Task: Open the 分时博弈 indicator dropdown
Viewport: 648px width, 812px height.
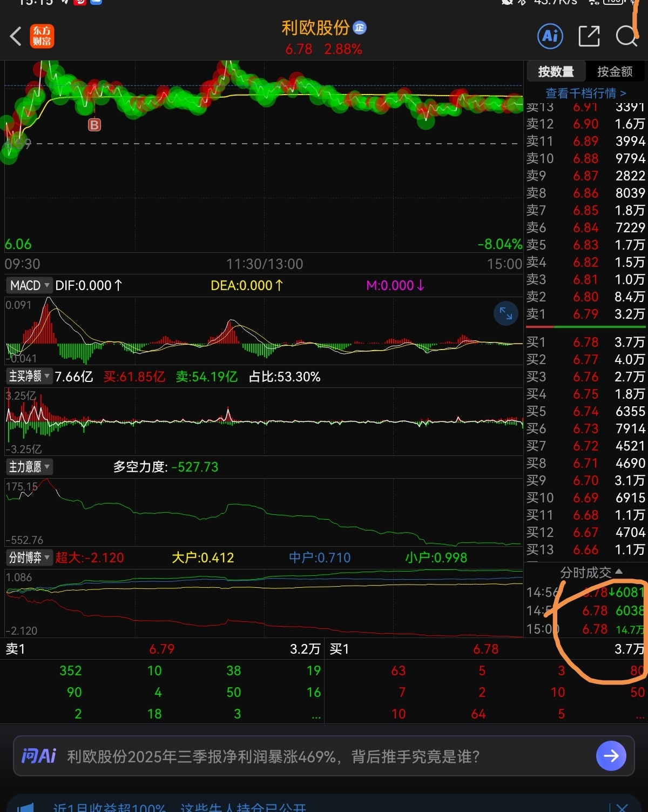Action: point(29,558)
